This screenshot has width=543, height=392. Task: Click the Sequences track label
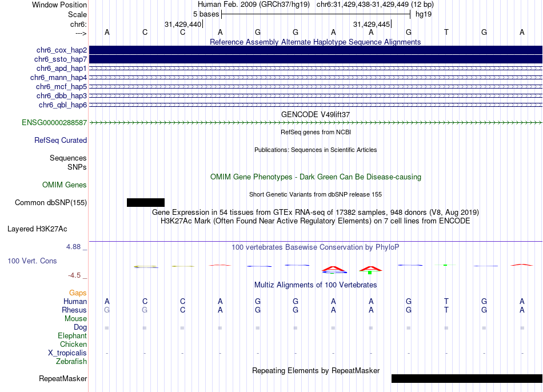68,158
